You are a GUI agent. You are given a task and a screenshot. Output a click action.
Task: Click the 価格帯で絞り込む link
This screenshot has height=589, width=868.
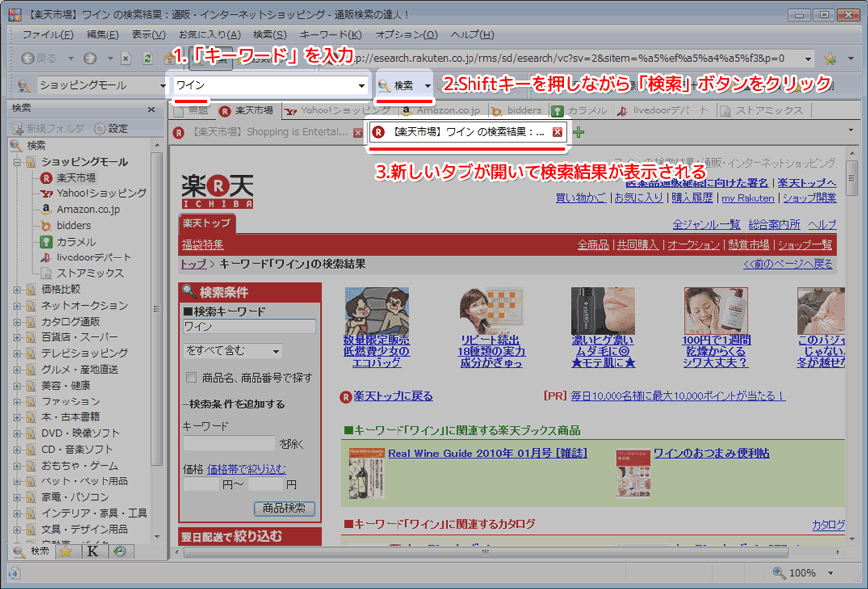point(247,469)
